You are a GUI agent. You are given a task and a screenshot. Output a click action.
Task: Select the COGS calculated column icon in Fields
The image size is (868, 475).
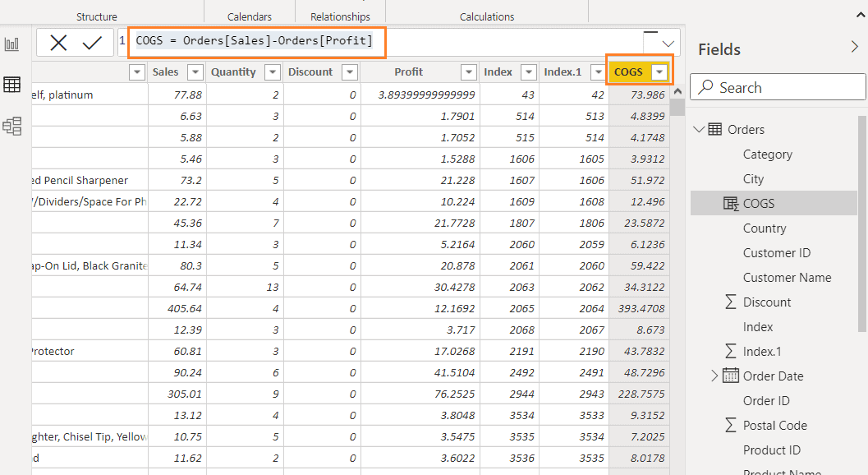pos(728,203)
